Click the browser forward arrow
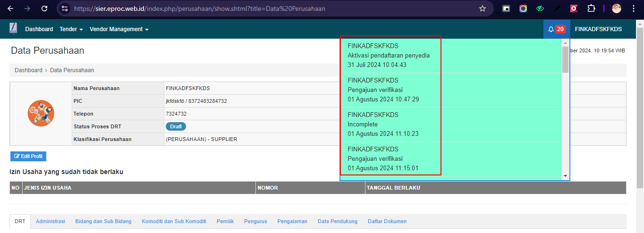This screenshot has width=644, height=233. 27,8
